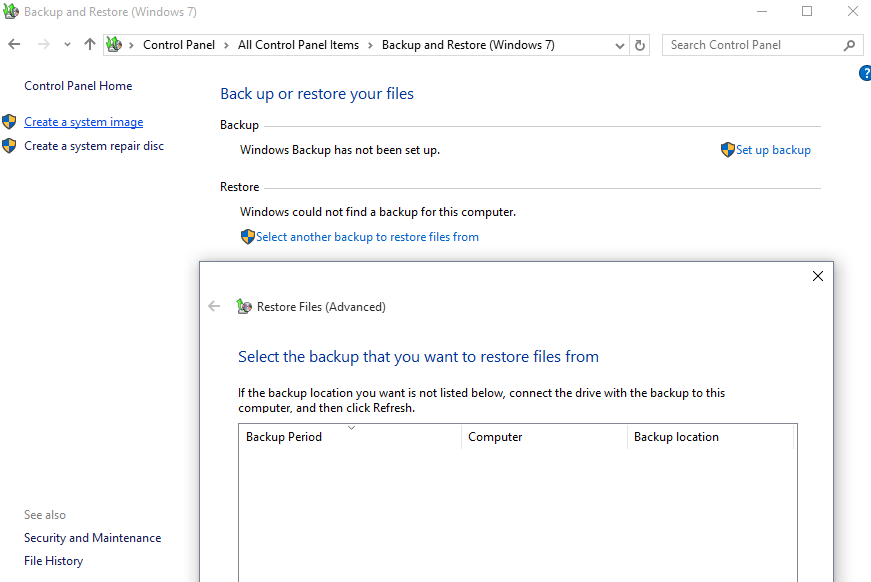Open recent locations chevron near forward arrow
This screenshot has height=582, width=871.
[x=66, y=44]
